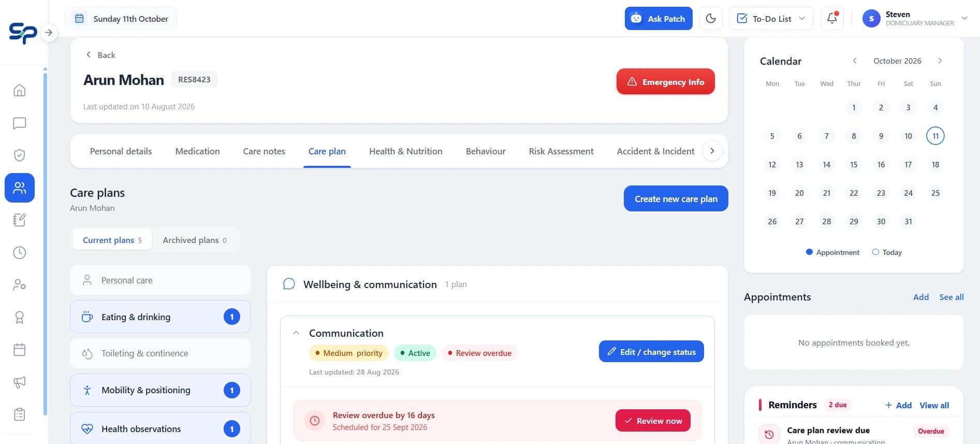Select the Current plans toggle
980x444 pixels.
tap(112, 240)
